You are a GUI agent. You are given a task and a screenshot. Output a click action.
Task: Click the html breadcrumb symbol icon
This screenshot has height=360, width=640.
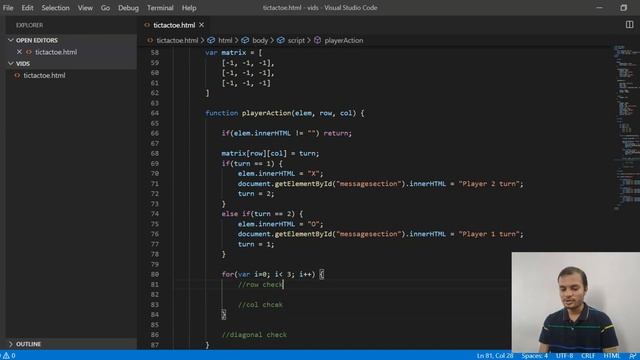coord(211,40)
